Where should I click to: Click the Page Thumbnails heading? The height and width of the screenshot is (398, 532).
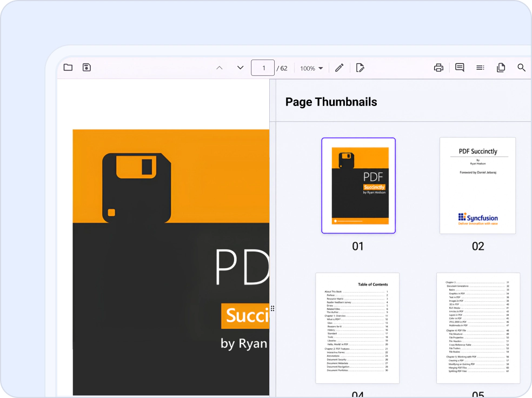pyautogui.click(x=331, y=102)
